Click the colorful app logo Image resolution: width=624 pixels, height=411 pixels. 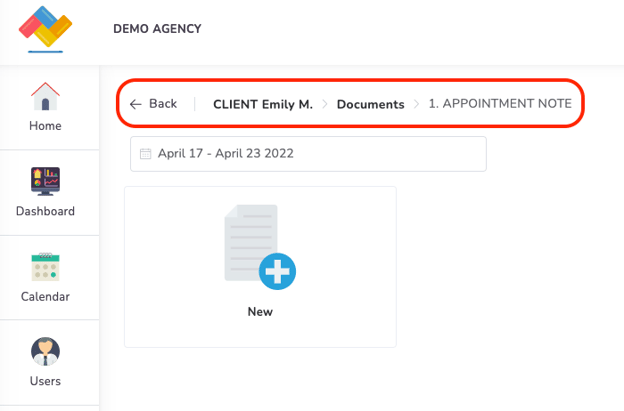[46, 28]
